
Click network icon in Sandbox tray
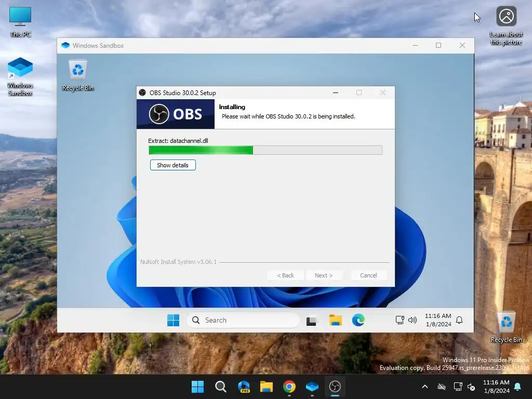point(400,320)
